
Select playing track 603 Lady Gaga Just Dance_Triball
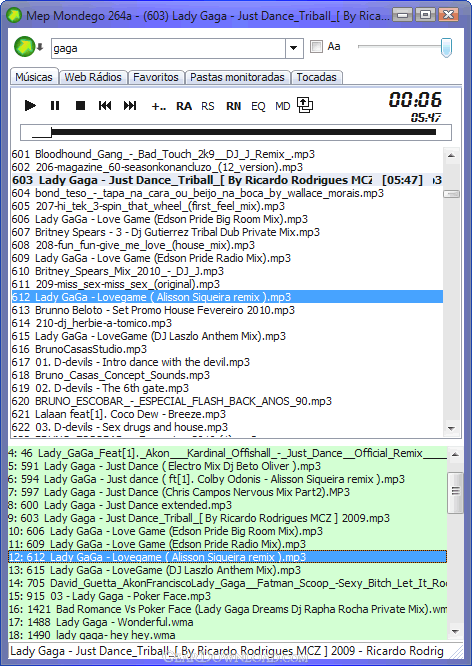(x=227, y=180)
